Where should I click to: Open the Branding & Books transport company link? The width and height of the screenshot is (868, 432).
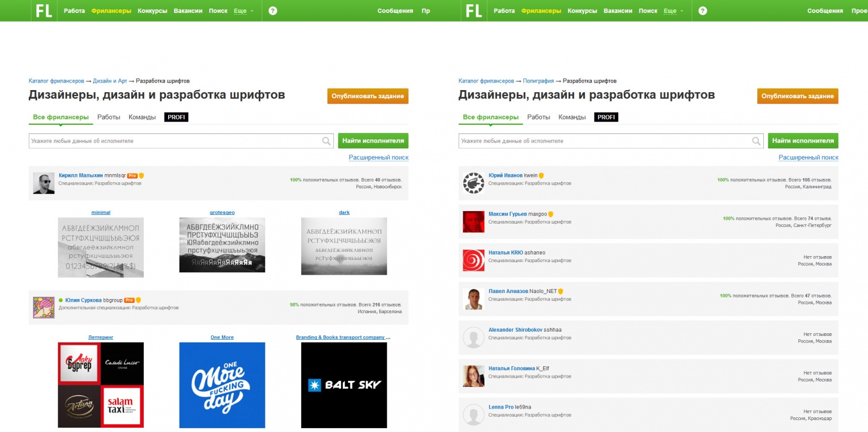(343, 338)
